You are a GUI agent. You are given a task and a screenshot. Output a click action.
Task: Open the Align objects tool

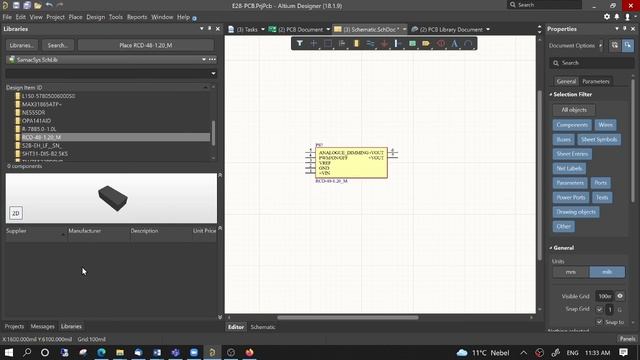(x=342, y=43)
